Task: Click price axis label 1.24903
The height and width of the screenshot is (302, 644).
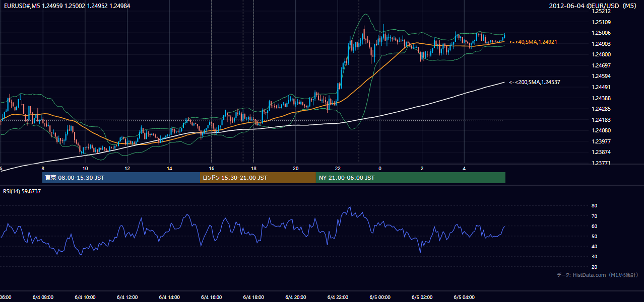Action: coord(601,44)
